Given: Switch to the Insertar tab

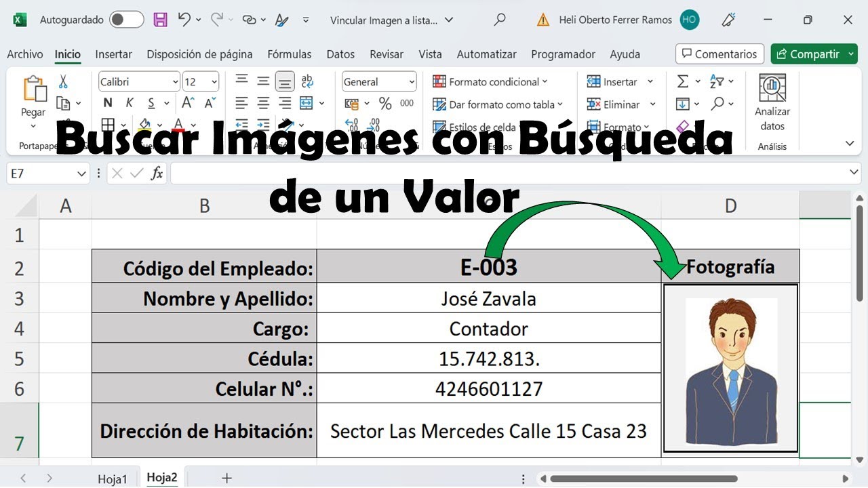Looking at the screenshot, I should 114,54.
